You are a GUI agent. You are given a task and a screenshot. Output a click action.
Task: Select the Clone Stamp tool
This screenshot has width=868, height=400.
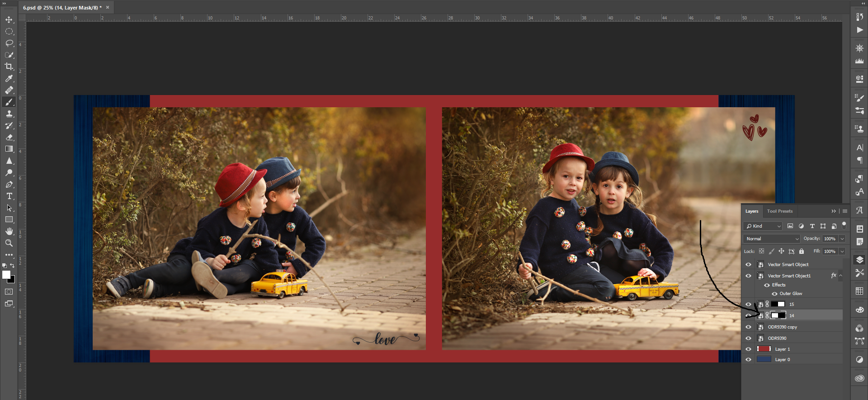[x=9, y=114]
